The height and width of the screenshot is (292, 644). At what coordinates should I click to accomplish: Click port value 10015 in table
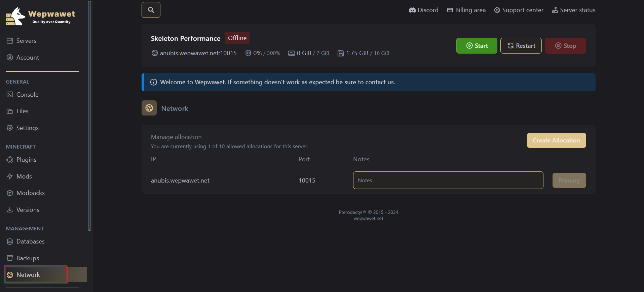click(307, 181)
